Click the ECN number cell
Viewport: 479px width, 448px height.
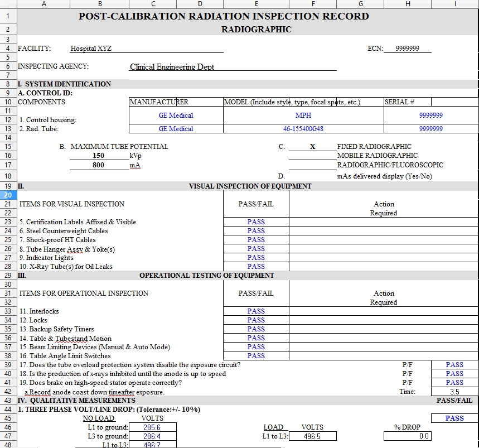pyautogui.click(x=407, y=49)
